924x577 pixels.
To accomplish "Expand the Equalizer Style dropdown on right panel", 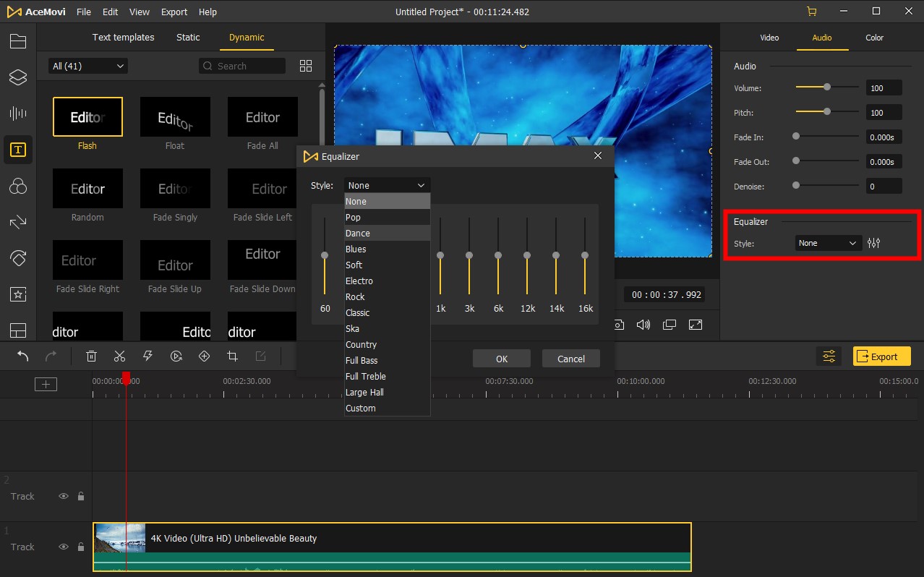I will click(827, 243).
